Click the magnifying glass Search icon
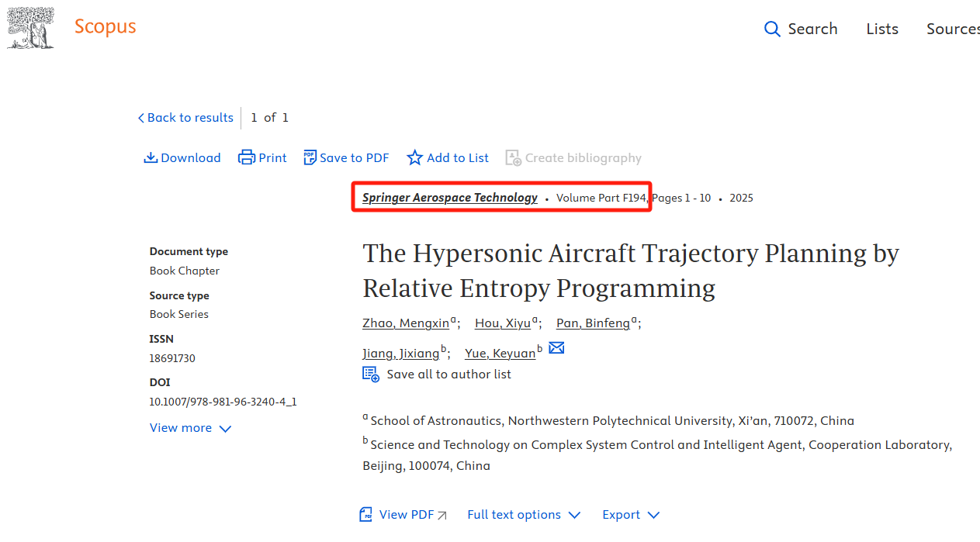The image size is (980, 542). coord(772,29)
